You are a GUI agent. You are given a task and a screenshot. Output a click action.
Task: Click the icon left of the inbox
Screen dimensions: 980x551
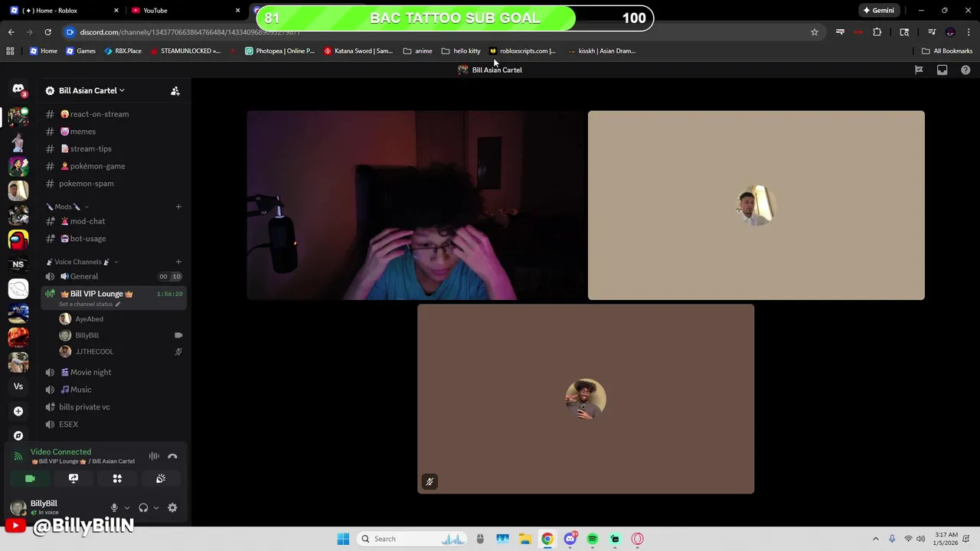919,70
